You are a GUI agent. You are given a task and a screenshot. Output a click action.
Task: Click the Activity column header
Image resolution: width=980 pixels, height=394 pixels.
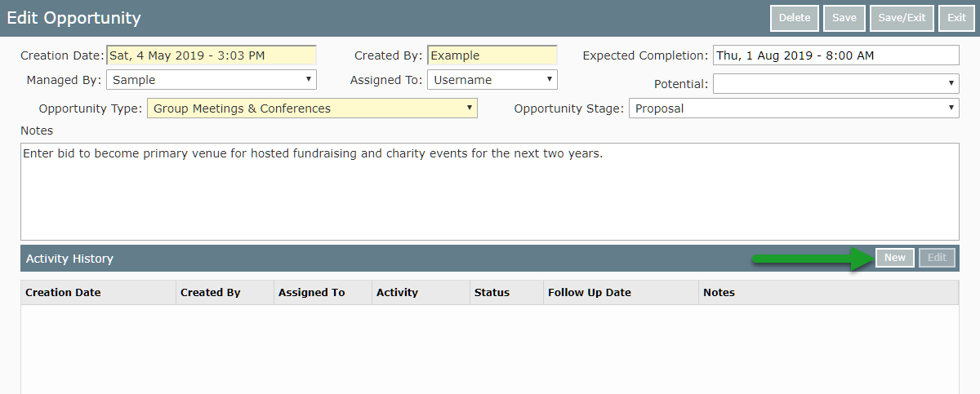(397, 292)
